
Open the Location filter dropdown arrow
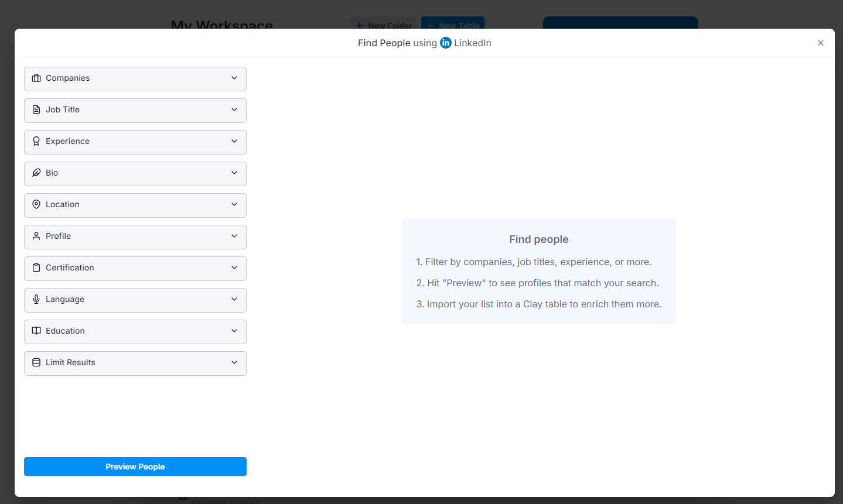pyautogui.click(x=234, y=204)
